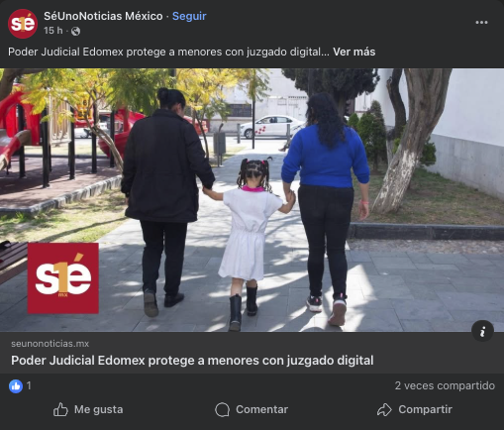Click the Compartir arrow icon
This screenshot has height=430, width=504.
384,410
